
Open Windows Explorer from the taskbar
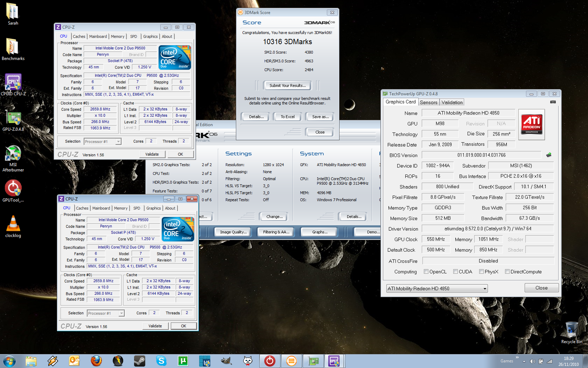31,361
